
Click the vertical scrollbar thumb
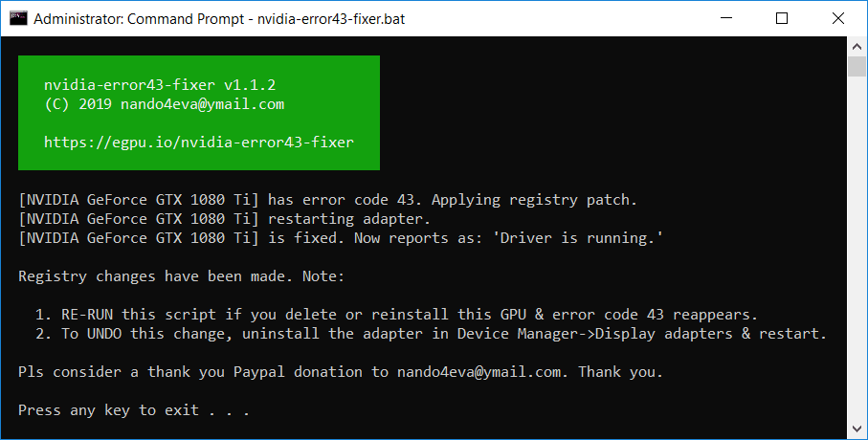tap(857, 66)
